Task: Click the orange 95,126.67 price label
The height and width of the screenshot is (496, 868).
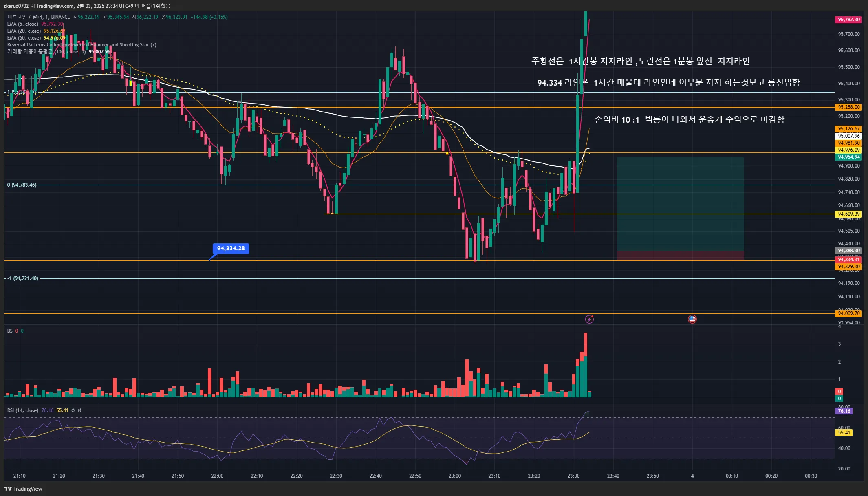Action: (848, 129)
